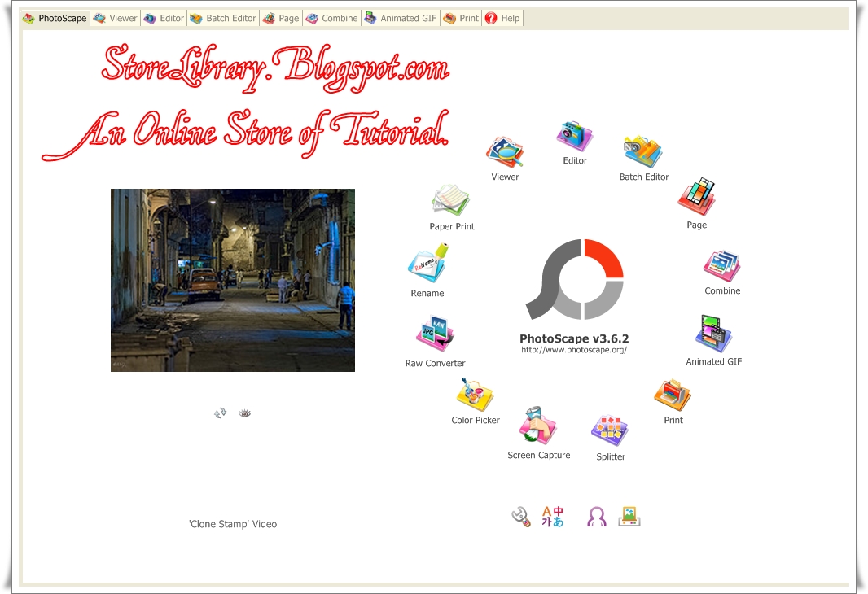The image size is (868, 594).
Task: Open the photoscape.org website link
Action: [x=574, y=350]
